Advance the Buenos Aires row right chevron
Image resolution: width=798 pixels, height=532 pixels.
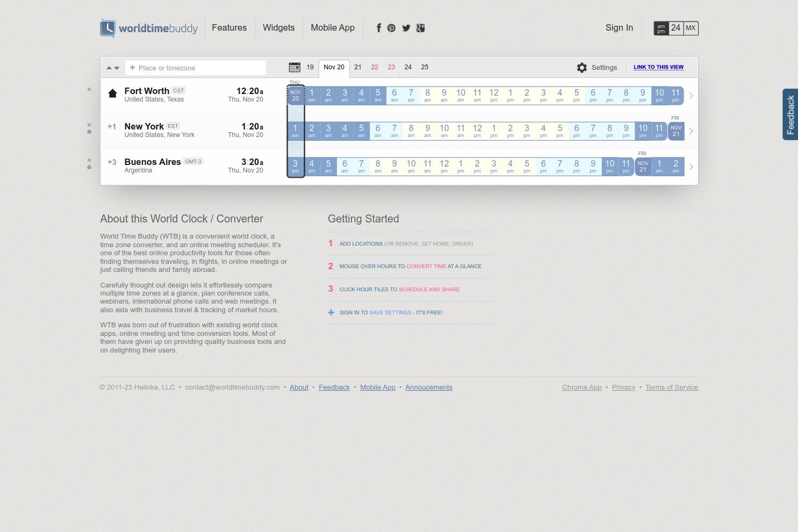[x=691, y=167]
